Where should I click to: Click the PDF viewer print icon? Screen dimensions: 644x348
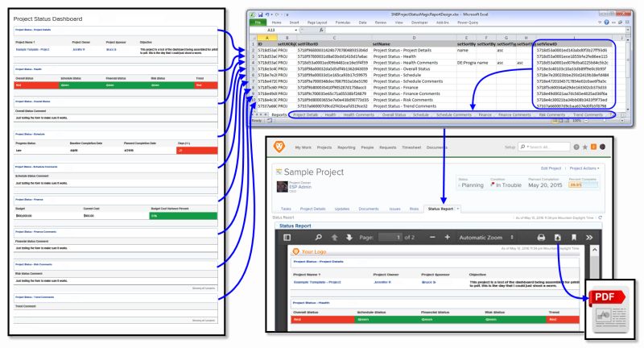(x=541, y=238)
